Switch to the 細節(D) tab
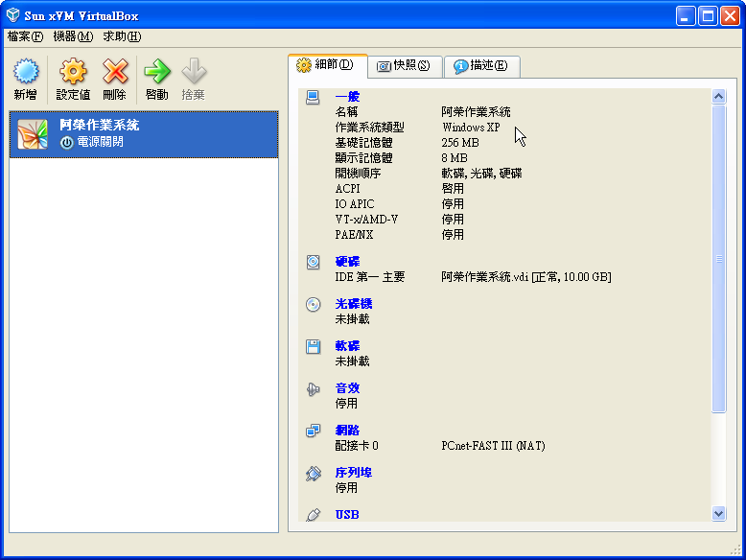Image resolution: width=746 pixels, height=560 pixels. 328,65
